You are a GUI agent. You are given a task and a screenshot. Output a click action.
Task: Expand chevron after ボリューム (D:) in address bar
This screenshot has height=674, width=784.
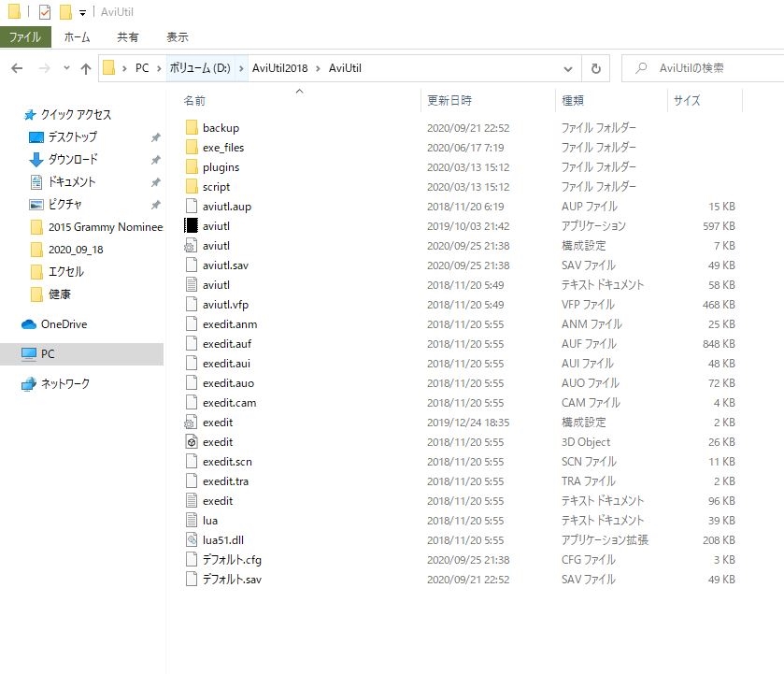tap(241, 68)
